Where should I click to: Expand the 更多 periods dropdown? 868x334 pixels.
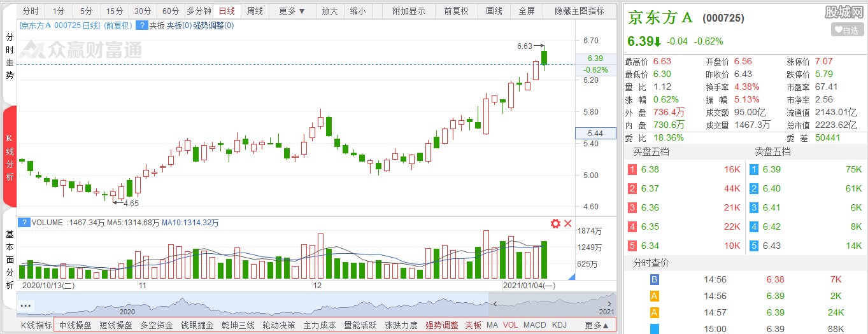pos(292,11)
